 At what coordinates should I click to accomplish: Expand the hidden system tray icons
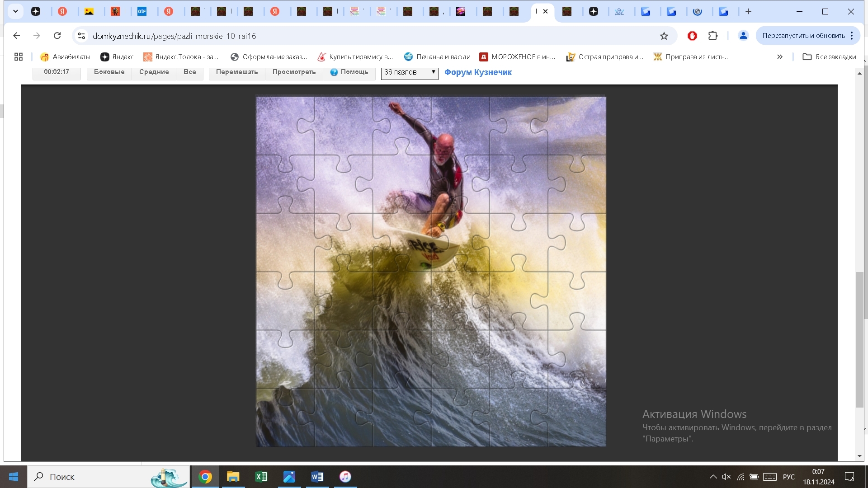(x=713, y=477)
